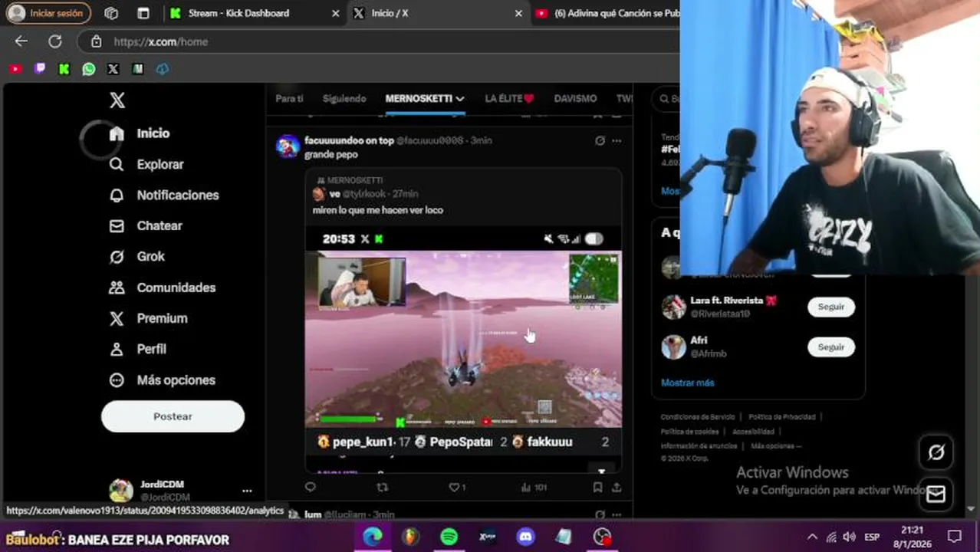Open Premium in the sidebar

point(148,318)
